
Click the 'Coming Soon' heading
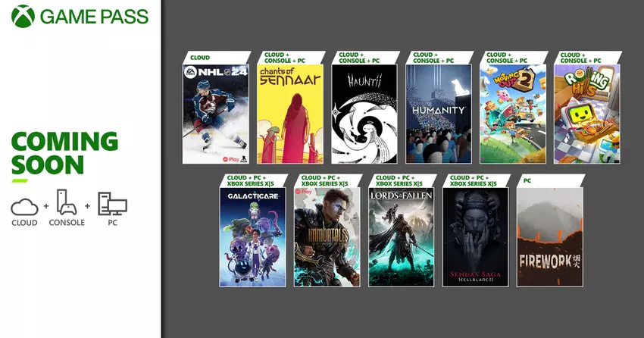(64, 152)
